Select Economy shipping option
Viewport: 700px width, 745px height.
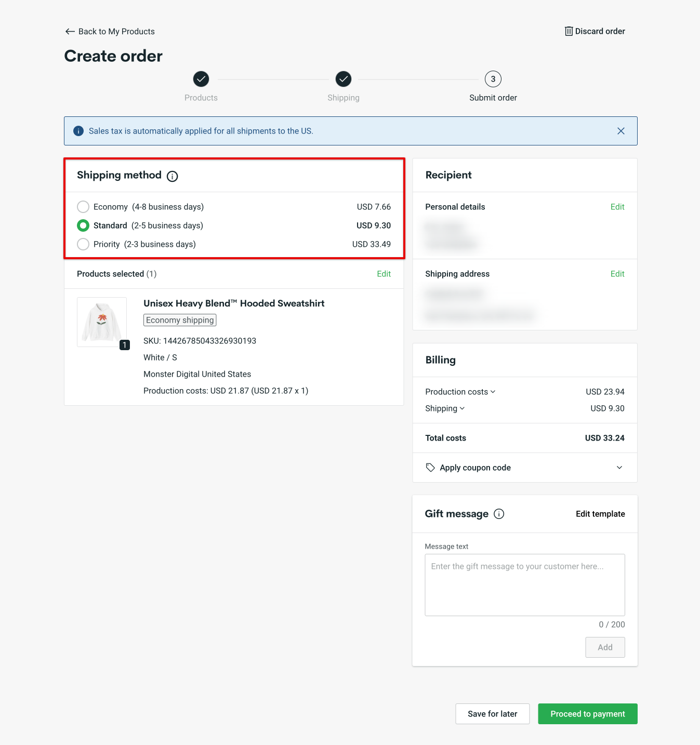click(x=83, y=207)
